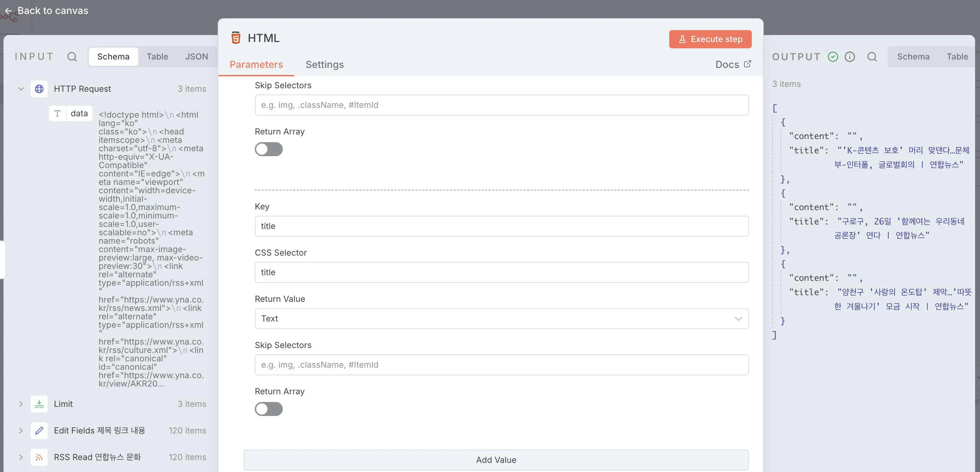Toggle the lower Return Array switch
The image size is (980, 472).
click(268, 409)
